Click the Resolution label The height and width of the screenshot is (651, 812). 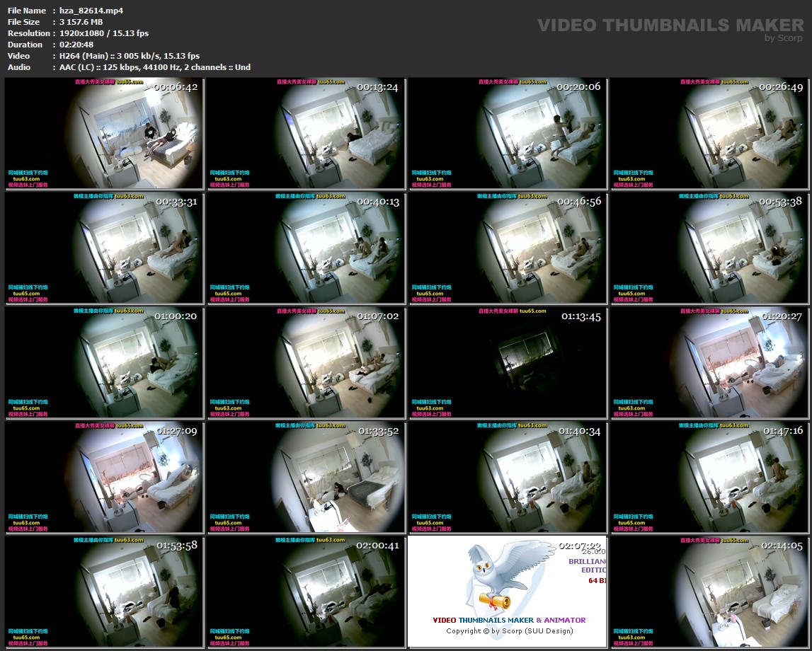(x=29, y=33)
